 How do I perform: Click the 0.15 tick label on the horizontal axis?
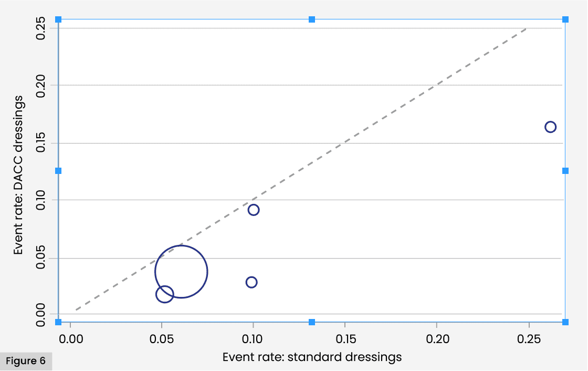[x=345, y=338]
